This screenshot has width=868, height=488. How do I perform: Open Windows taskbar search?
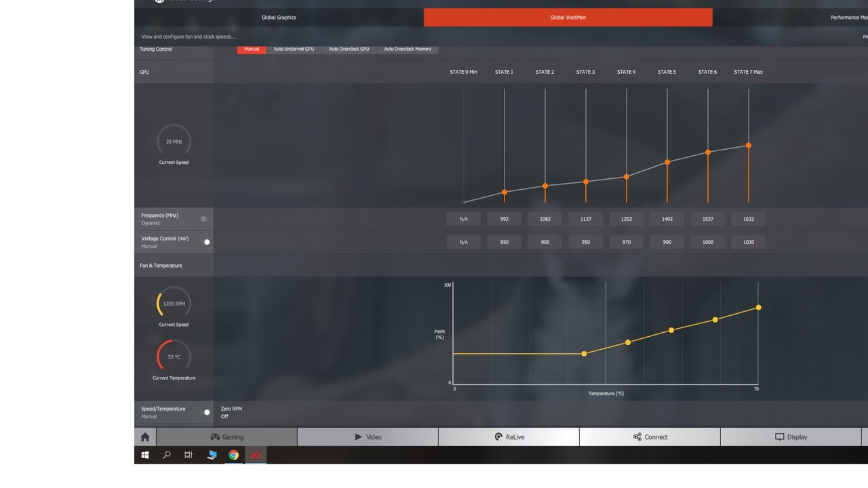point(167,455)
